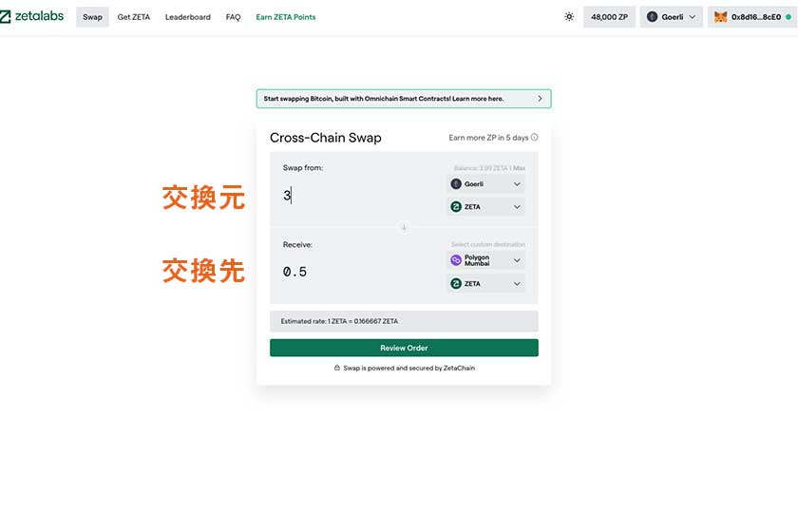This screenshot has height=532, width=798.
Task: Open the Swap tab
Action: coord(93,17)
